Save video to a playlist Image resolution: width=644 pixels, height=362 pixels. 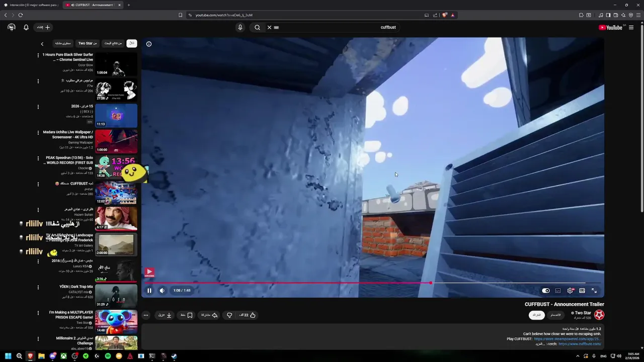coord(187,315)
